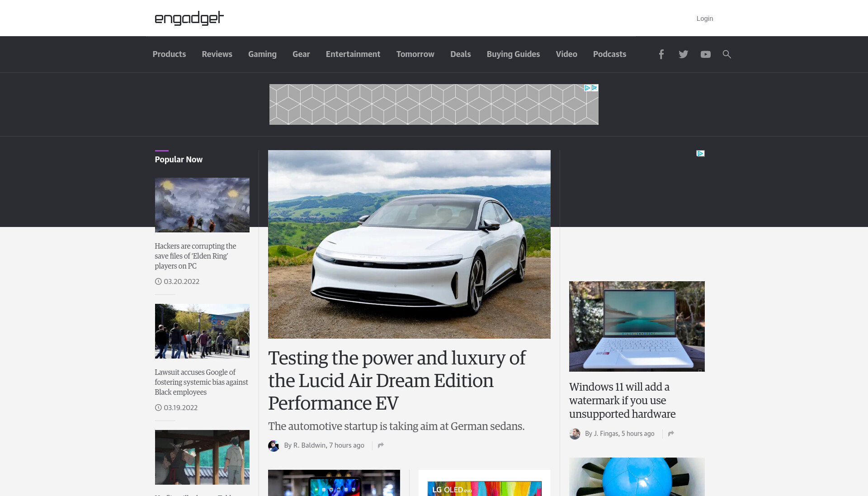Click the J. Fingas author name
Screen dimensions: 868x496
pyautogui.click(x=606, y=434)
